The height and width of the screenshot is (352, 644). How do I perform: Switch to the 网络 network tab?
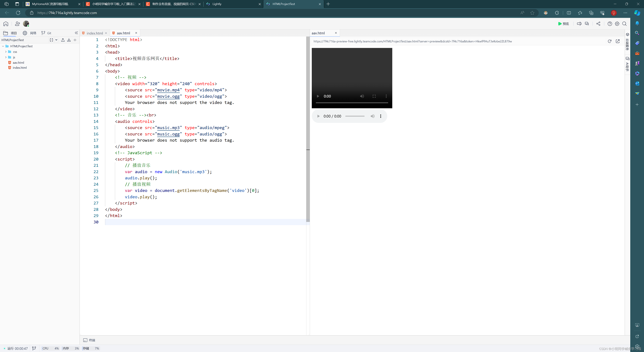30,33
